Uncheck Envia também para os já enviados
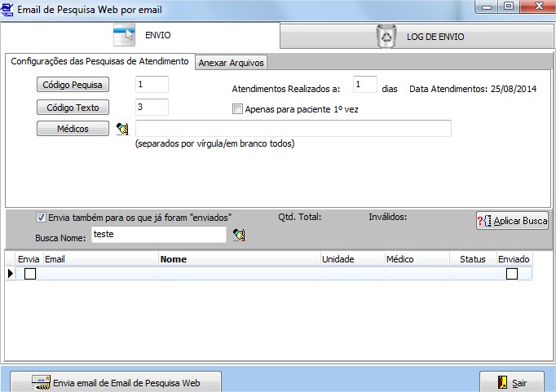 (42, 218)
